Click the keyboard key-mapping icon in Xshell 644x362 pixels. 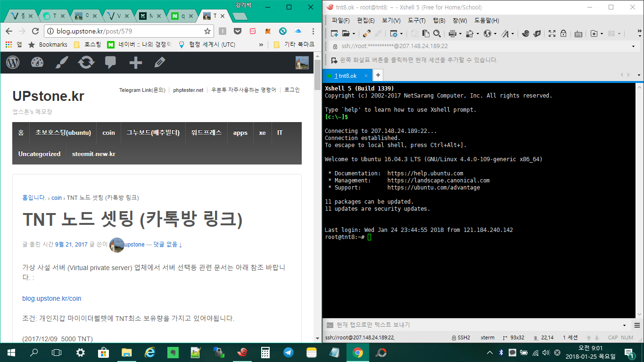pos(578,33)
